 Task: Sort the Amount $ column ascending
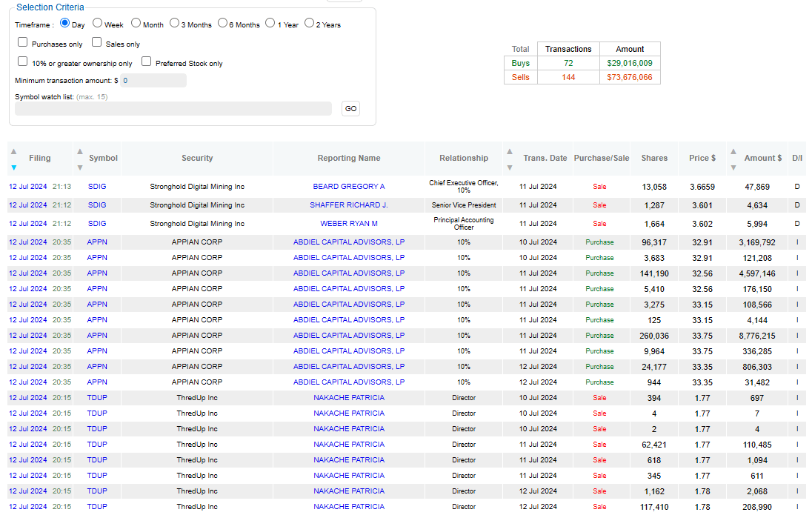732,150
